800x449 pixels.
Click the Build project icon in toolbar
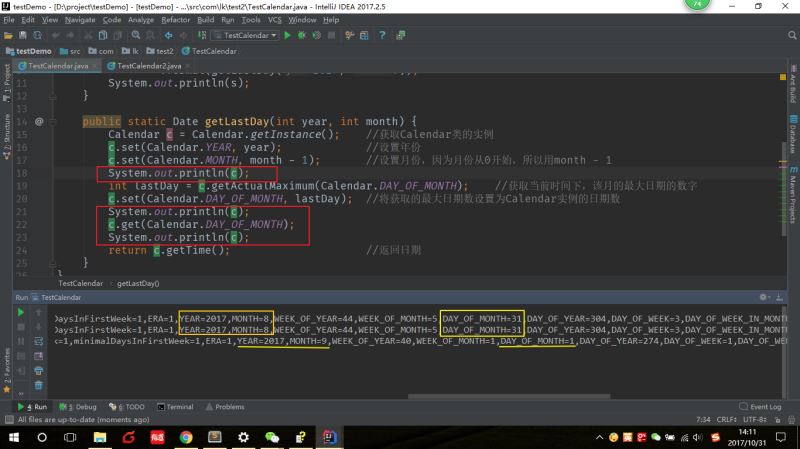click(203, 35)
